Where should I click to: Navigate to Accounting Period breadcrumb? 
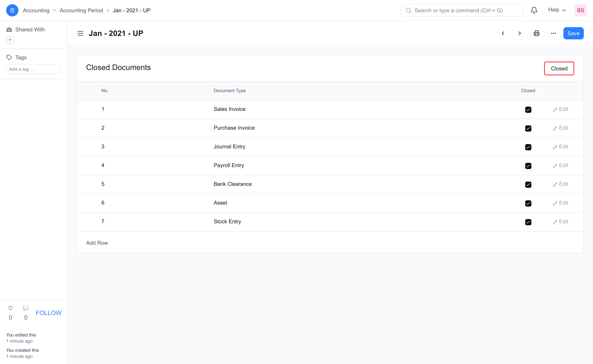(81, 10)
